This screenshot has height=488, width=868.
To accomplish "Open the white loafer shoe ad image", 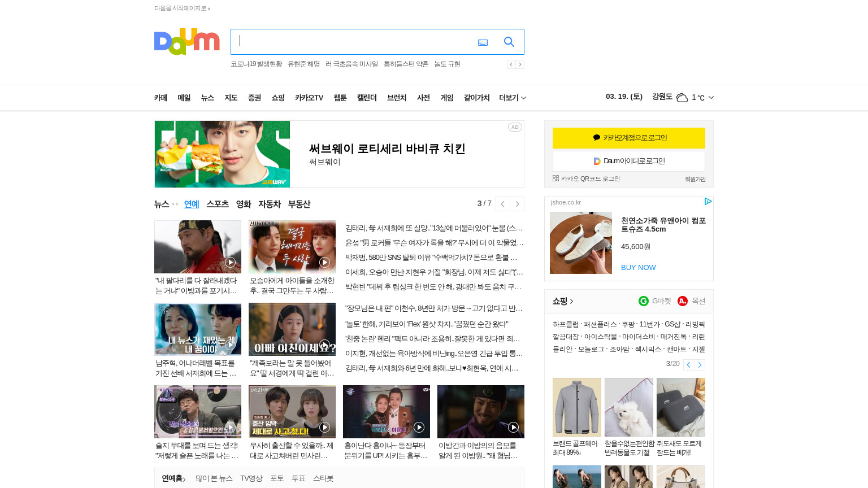I will (581, 243).
